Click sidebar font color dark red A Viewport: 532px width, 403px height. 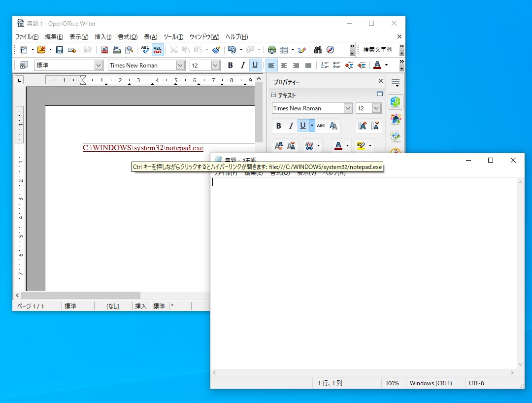pyautogui.click(x=338, y=146)
